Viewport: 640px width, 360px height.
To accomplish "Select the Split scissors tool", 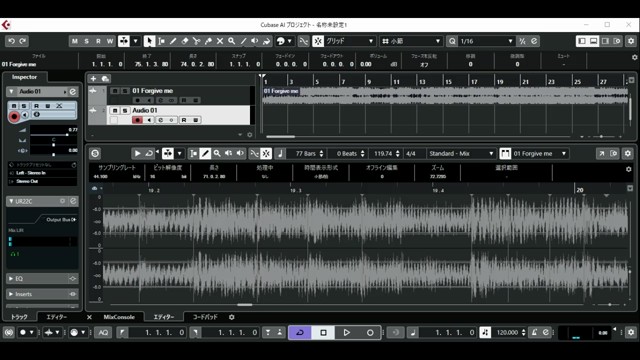I will pos(196,41).
